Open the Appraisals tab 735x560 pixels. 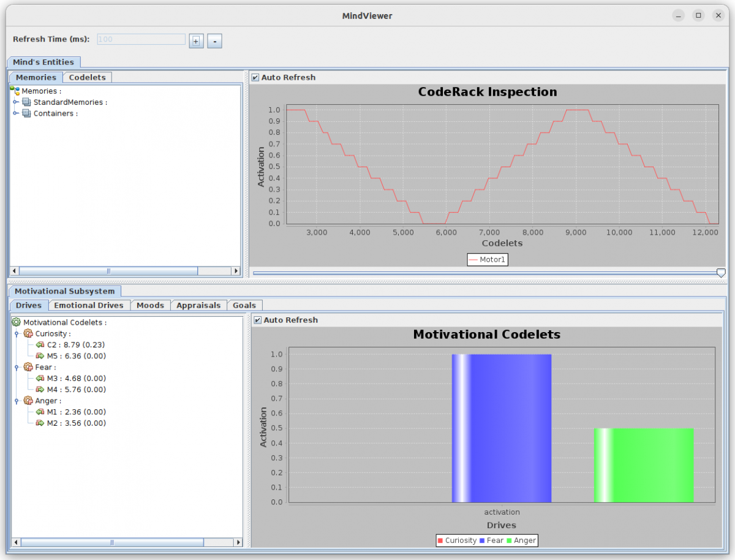pyautogui.click(x=198, y=305)
